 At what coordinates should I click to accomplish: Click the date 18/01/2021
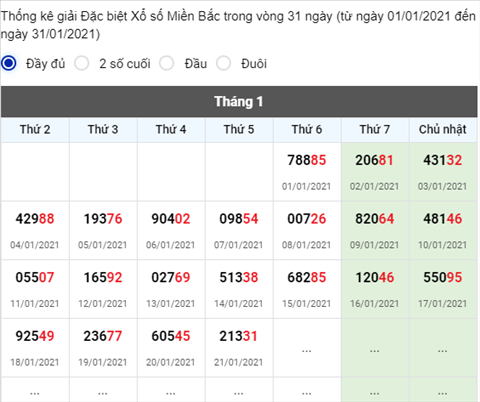[x=34, y=362]
